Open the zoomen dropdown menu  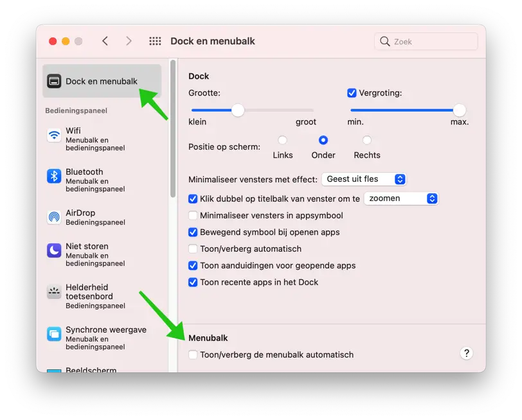click(401, 198)
